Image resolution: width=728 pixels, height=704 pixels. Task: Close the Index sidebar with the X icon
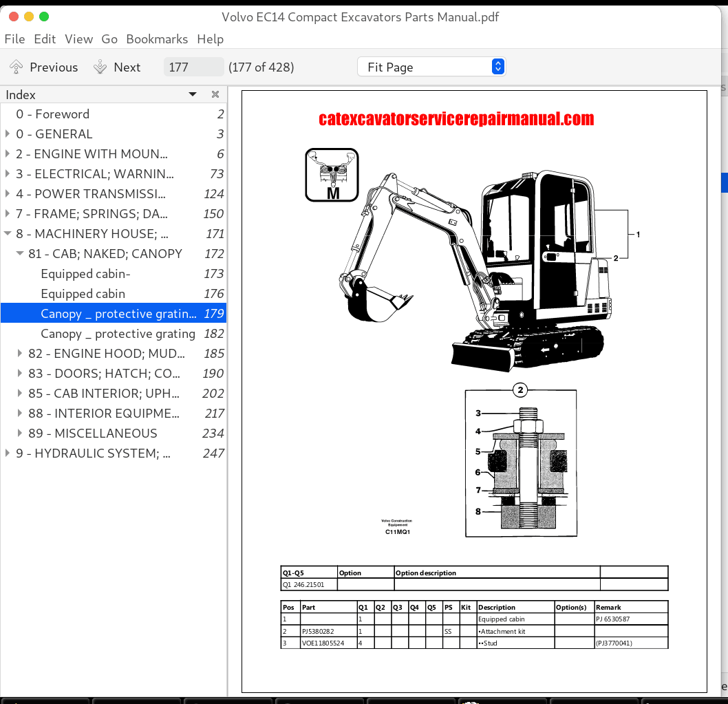215,94
